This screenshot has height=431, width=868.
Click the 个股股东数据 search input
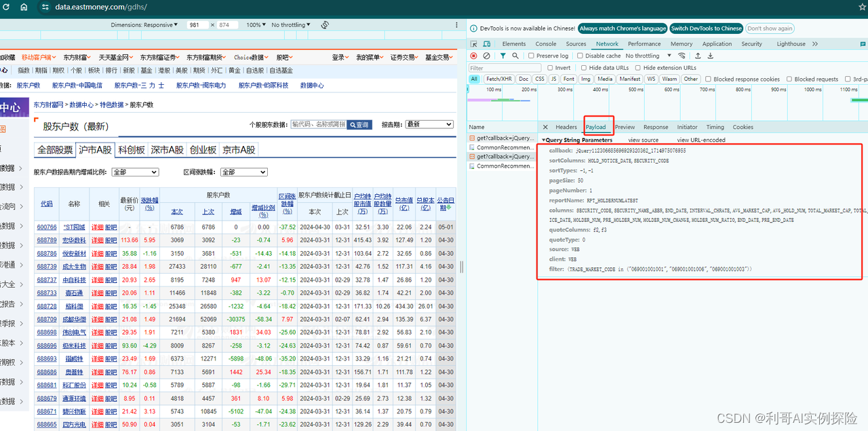coord(318,124)
